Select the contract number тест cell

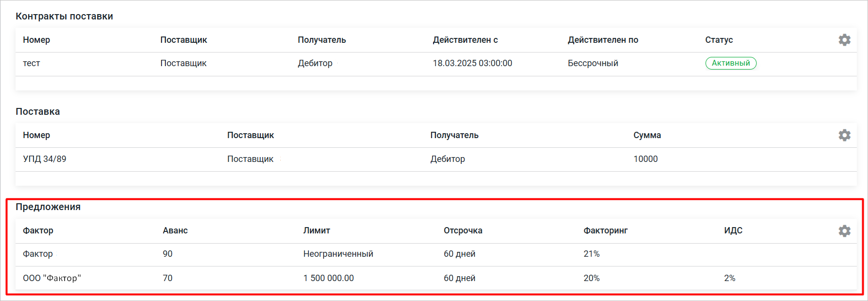click(32, 63)
